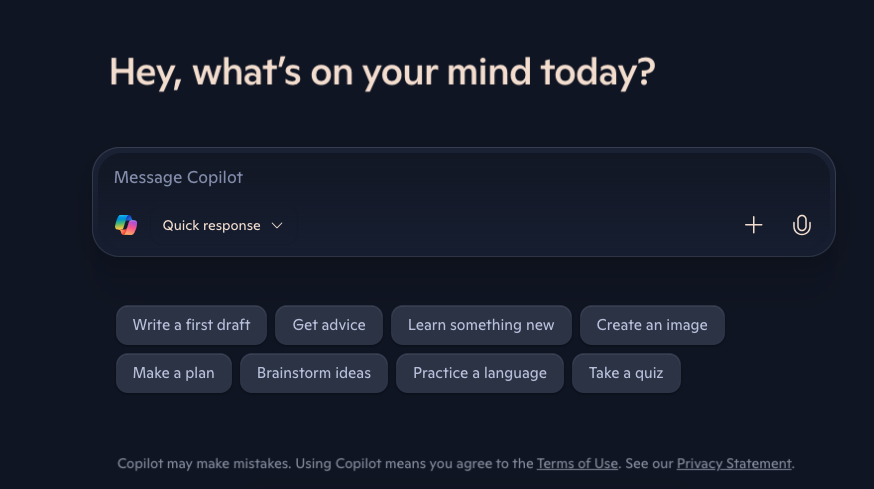Expand the chevron beside Quick response
The width and height of the screenshot is (874, 489).
(x=277, y=225)
